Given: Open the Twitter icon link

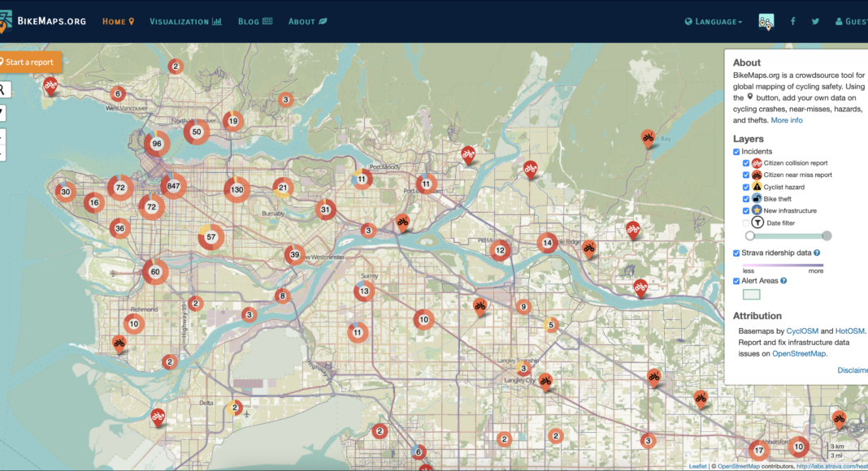Looking at the screenshot, I should 815,21.
